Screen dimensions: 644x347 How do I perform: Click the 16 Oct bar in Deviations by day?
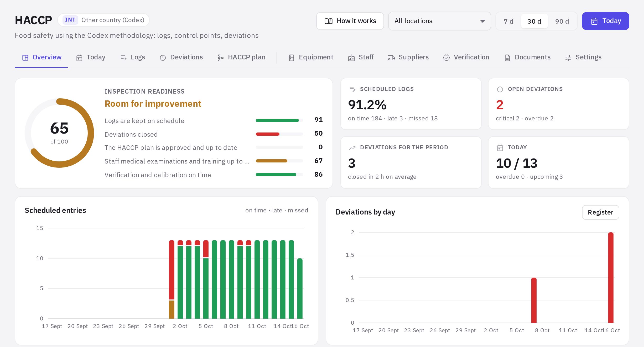click(x=611, y=277)
